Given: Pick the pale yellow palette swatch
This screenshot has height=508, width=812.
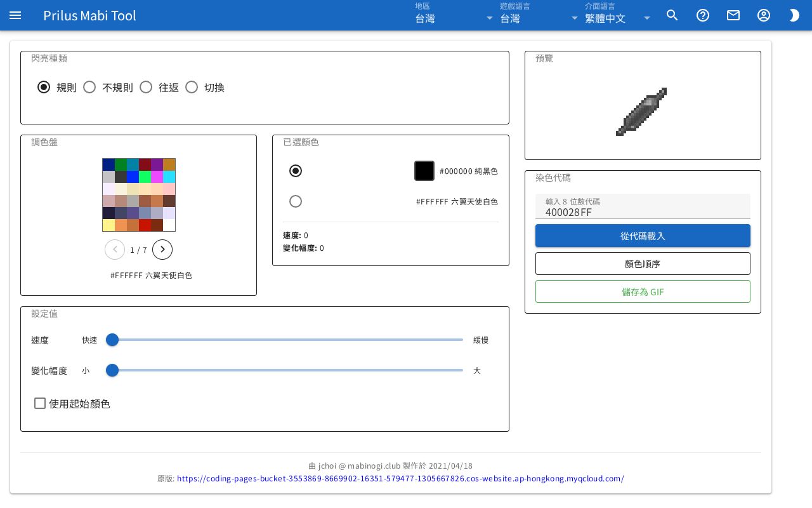Looking at the screenshot, I should pyautogui.click(x=108, y=225).
